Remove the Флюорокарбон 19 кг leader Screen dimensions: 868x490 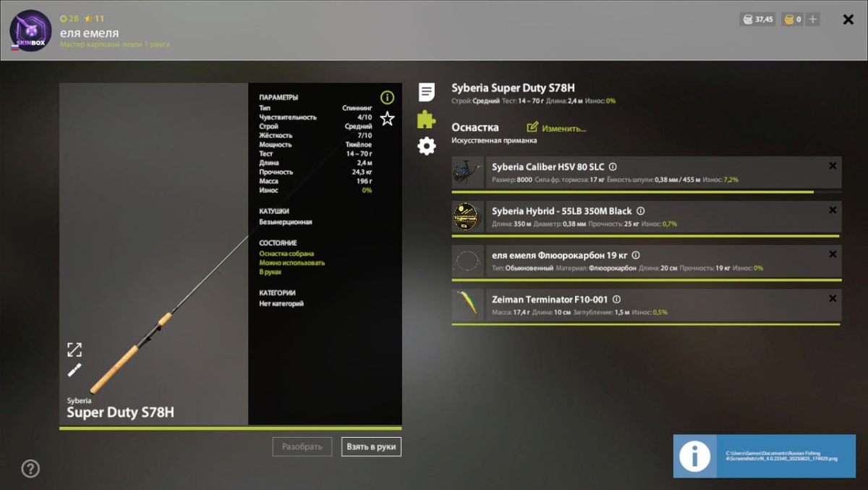pyautogui.click(x=833, y=254)
